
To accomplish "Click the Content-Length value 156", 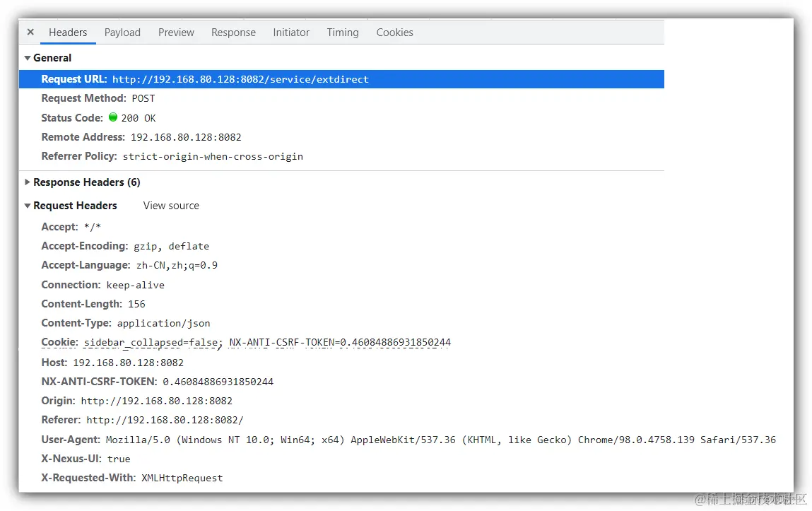I will pos(136,304).
